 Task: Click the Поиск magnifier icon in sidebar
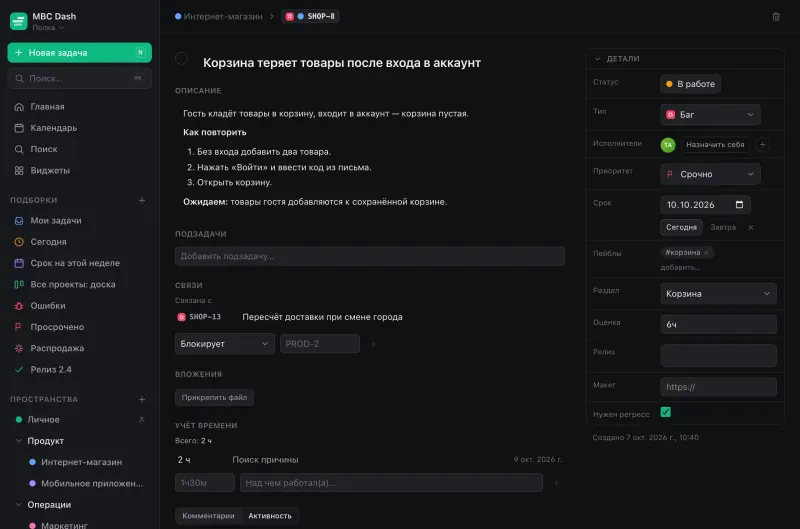pyautogui.click(x=19, y=149)
